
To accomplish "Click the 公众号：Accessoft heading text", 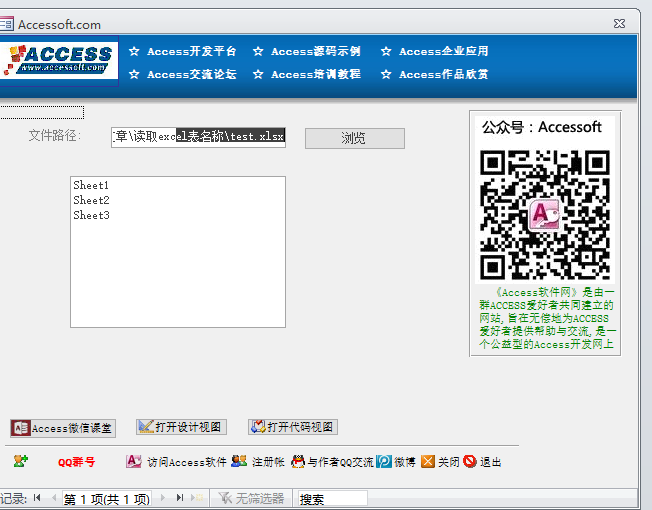I will (542, 127).
